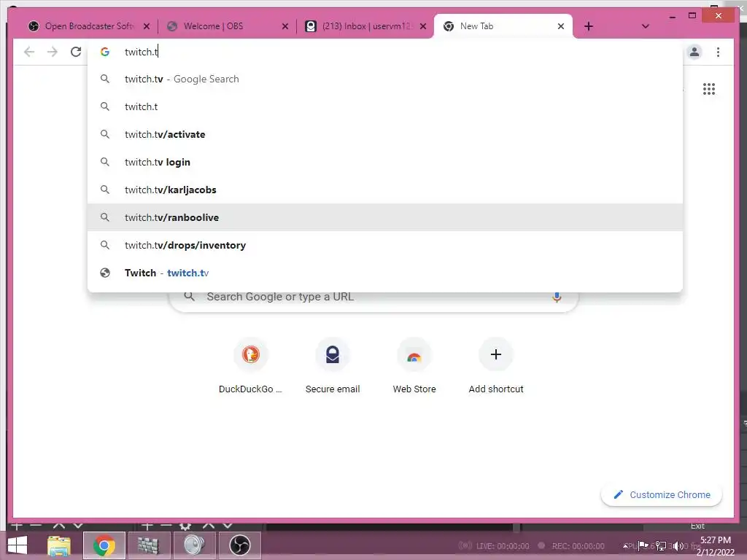Select 'twitch.tv/karljacobs' suggestion
Image resolution: width=747 pixels, height=560 pixels.
pos(385,190)
